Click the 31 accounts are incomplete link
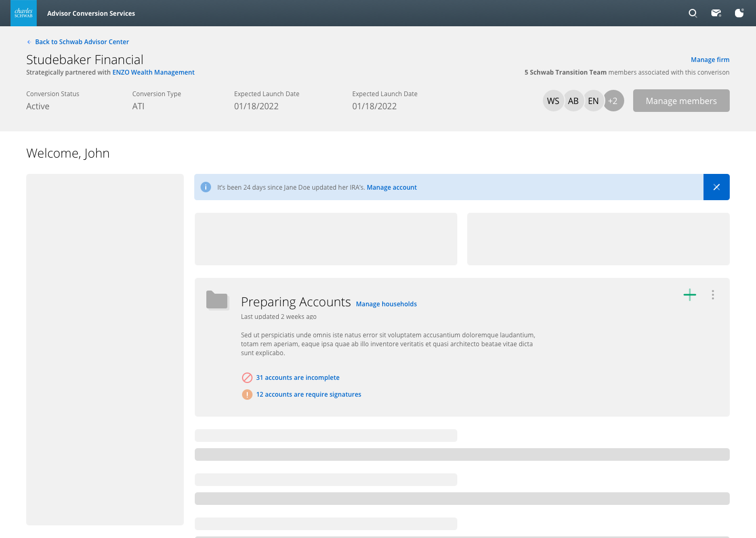The height and width of the screenshot is (538, 756). (298, 377)
